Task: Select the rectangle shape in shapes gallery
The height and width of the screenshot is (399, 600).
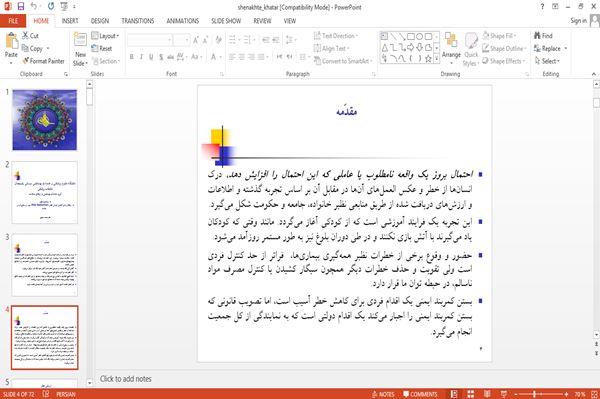Action: (x=411, y=37)
